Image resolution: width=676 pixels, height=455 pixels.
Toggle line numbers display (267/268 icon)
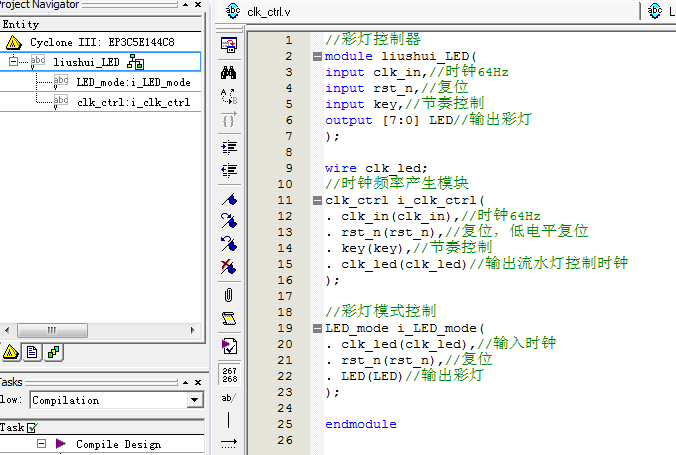(x=229, y=373)
